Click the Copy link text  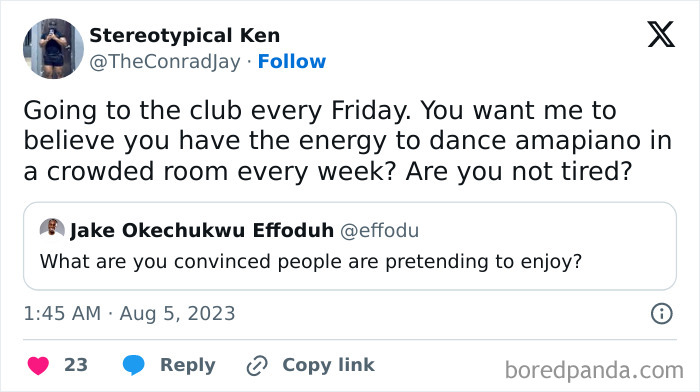[328, 365]
